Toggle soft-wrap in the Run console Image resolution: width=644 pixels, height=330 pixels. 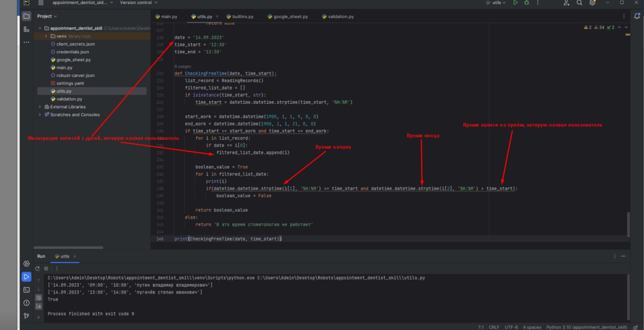click(38, 297)
